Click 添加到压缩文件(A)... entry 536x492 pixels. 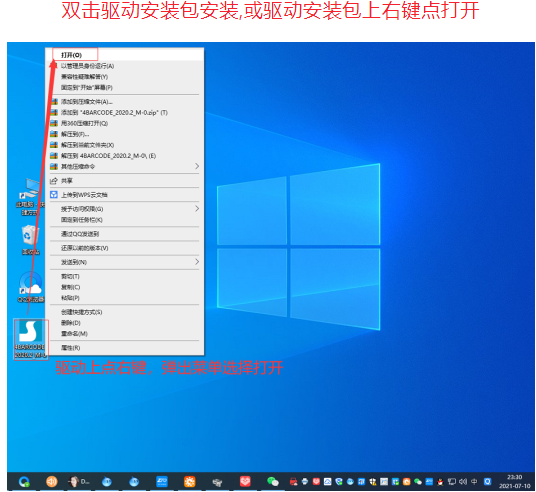coord(125,102)
